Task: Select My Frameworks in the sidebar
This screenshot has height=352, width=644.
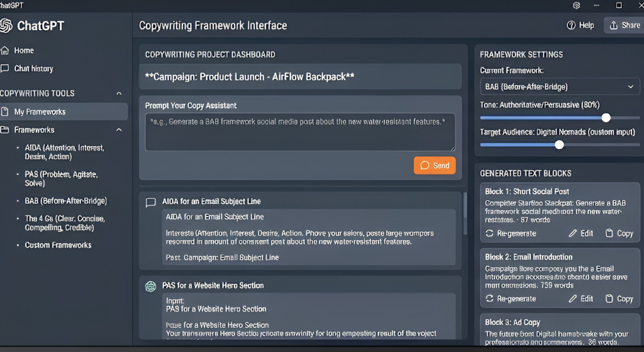Action: tap(64, 111)
